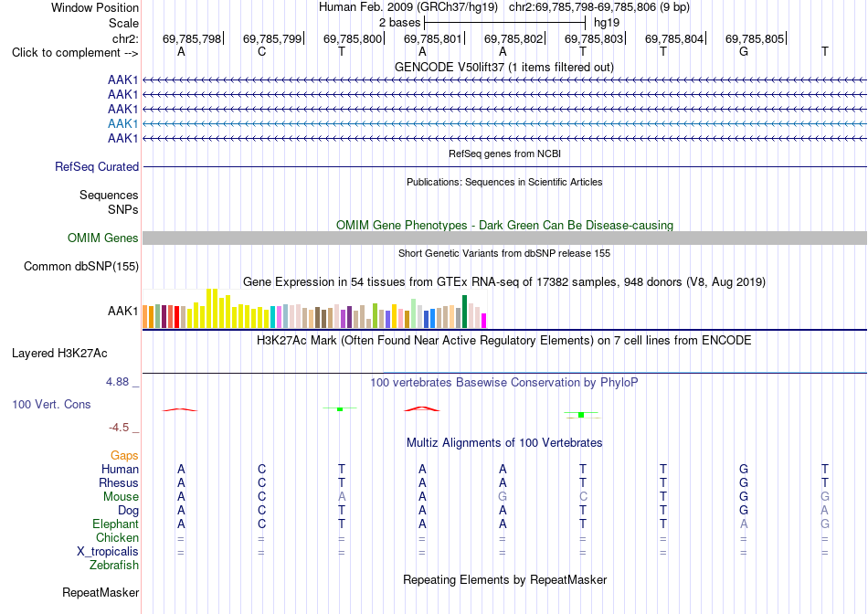Click the GTEx Gene Expression track title

point(504,281)
